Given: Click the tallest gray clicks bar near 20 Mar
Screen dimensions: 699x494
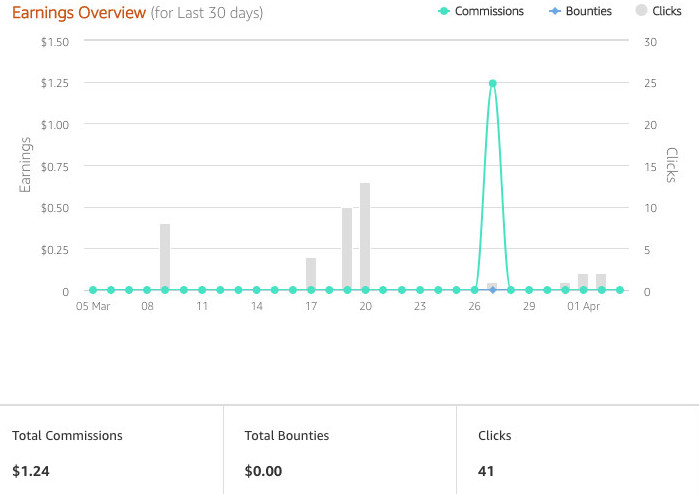Looking at the screenshot, I should tap(365, 237).
